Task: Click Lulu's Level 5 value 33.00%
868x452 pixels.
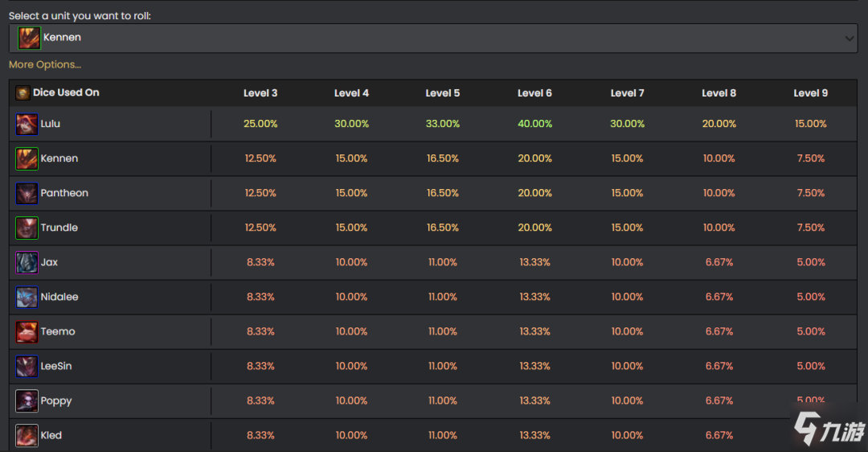Action: coord(442,124)
